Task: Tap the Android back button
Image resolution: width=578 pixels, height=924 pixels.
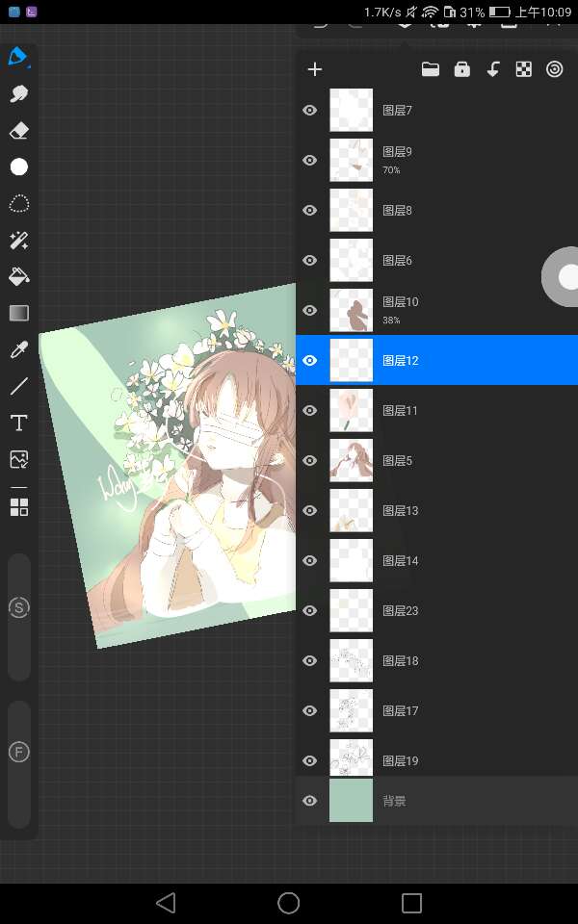Action: pos(167,902)
